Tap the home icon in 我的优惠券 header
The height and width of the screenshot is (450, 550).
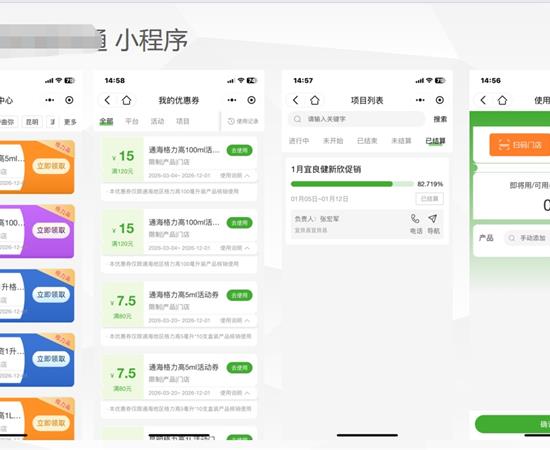[x=126, y=100]
